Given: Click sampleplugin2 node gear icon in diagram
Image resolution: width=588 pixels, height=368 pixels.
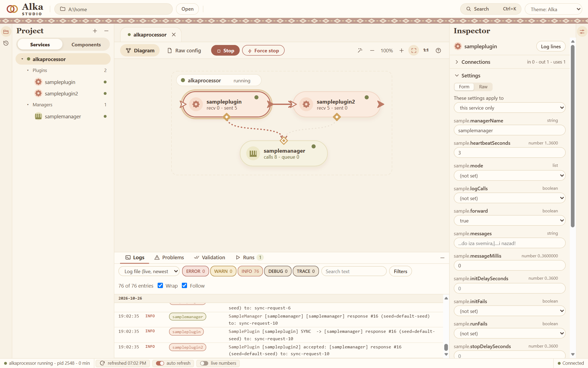Looking at the screenshot, I should pyautogui.click(x=306, y=104).
